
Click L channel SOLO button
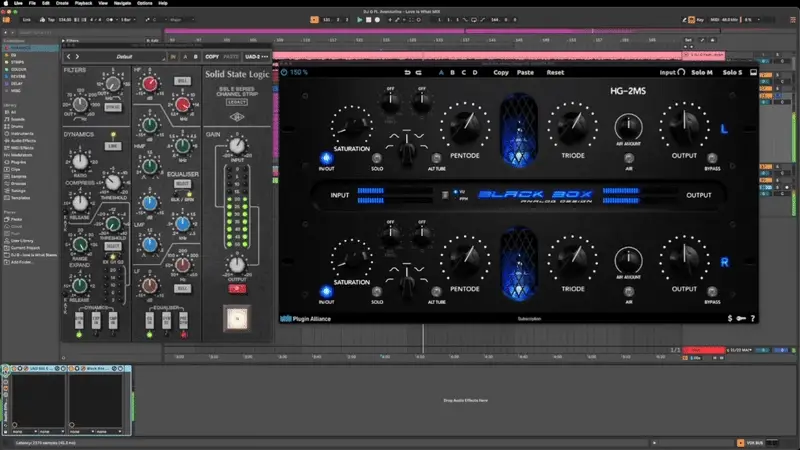point(377,158)
